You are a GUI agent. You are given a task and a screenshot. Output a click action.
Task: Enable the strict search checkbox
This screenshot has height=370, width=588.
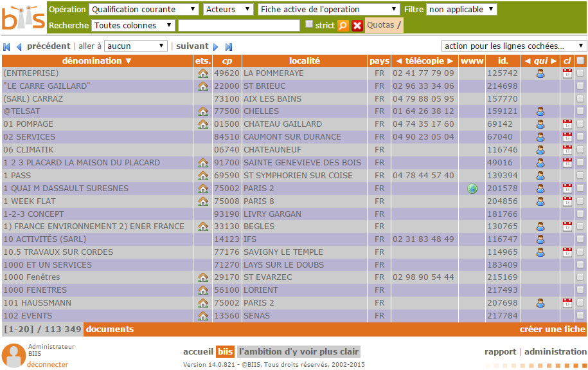[x=309, y=24]
